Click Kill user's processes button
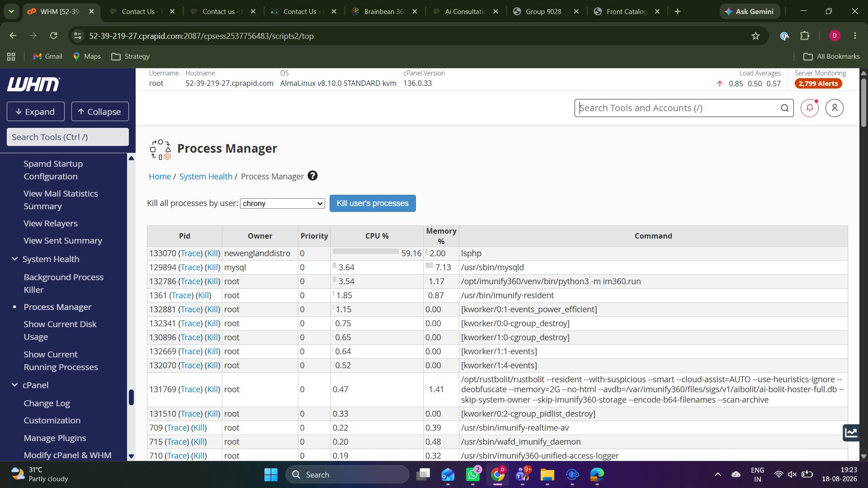Image resolution: width=868 pixels, height=488 pixels. [x=373, y=203]
